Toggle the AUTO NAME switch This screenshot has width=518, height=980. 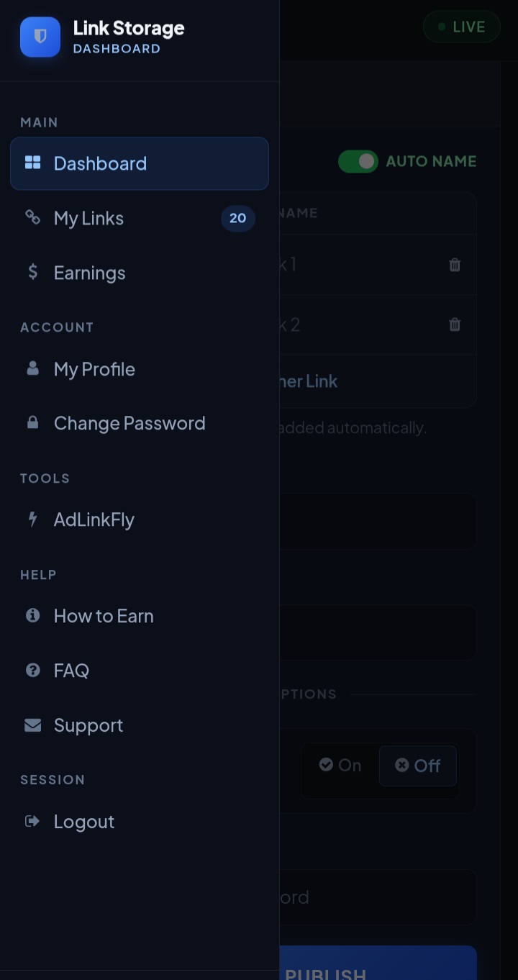pyautogui.click(x=358, y=161)
